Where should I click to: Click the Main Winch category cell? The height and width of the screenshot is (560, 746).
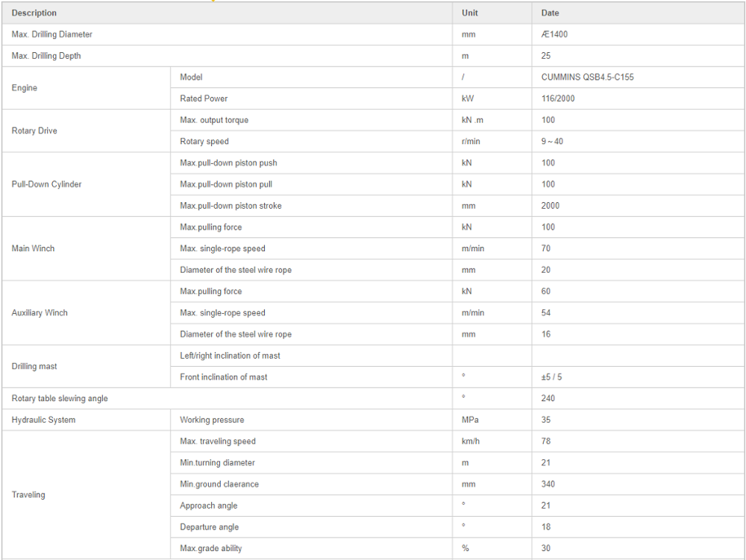pyautogui.click(x=33, y=248)
